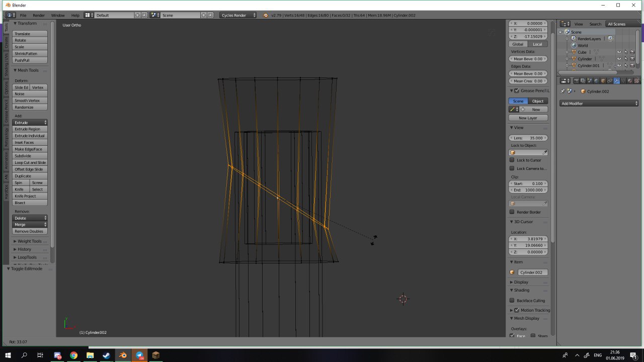Collapse the 3D Cursor panel
This screenshot has height=362, width=644.
pos(523,222)
